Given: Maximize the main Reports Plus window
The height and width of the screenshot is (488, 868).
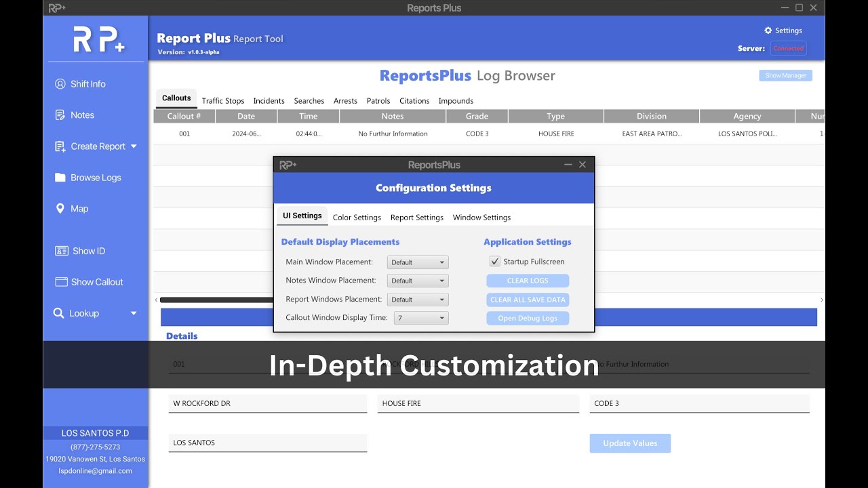Looking at the screenshot, I should tap(799, 8).
